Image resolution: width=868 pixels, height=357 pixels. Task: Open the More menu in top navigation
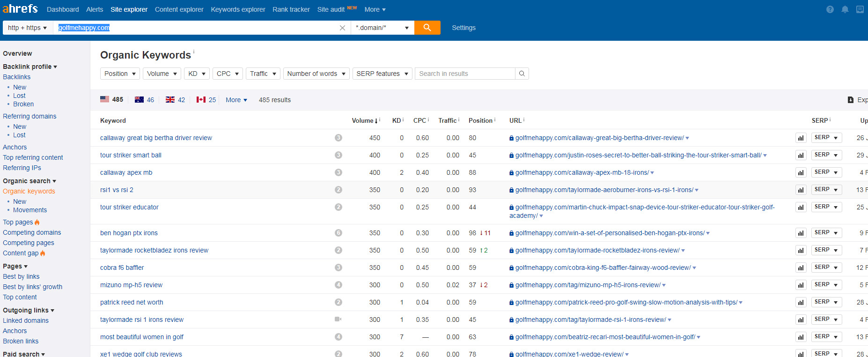pyautogui.click(x=375, y=9)
